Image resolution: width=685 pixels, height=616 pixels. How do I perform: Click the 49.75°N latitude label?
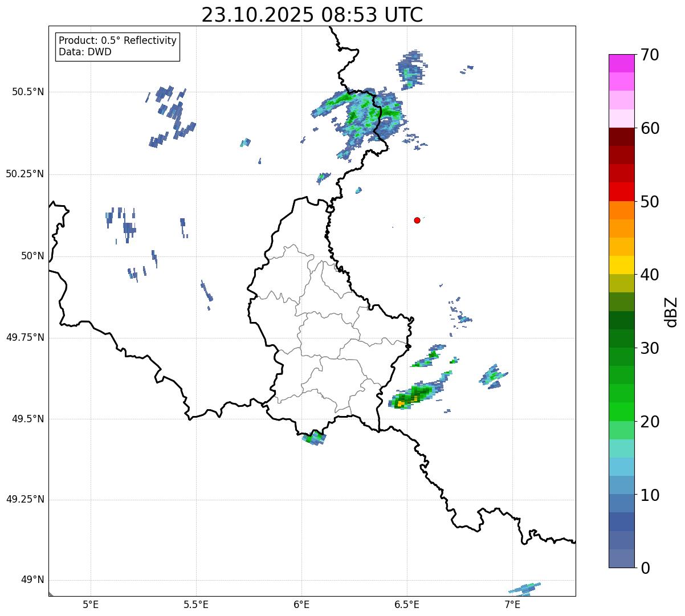tap(25, 337)
